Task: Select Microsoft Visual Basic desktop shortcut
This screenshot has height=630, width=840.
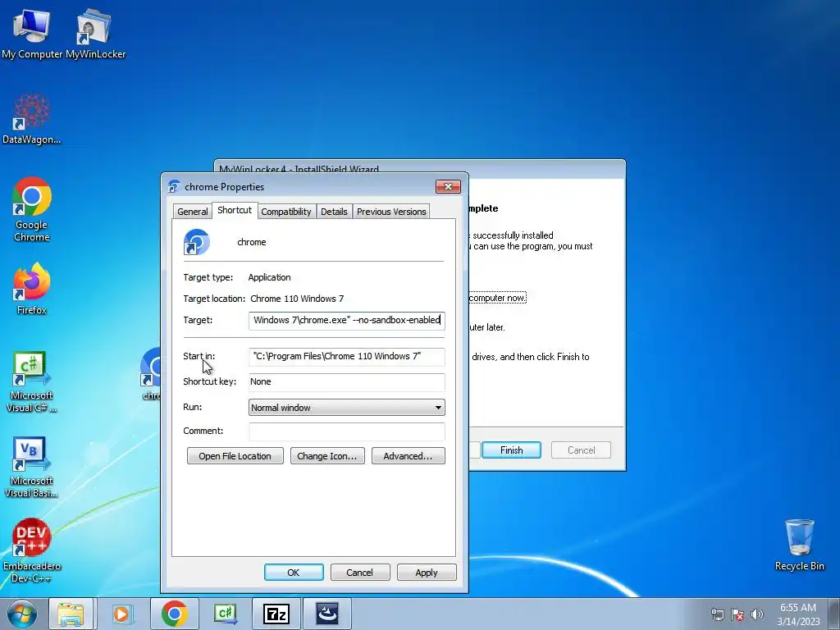Action: pos(32,467)
